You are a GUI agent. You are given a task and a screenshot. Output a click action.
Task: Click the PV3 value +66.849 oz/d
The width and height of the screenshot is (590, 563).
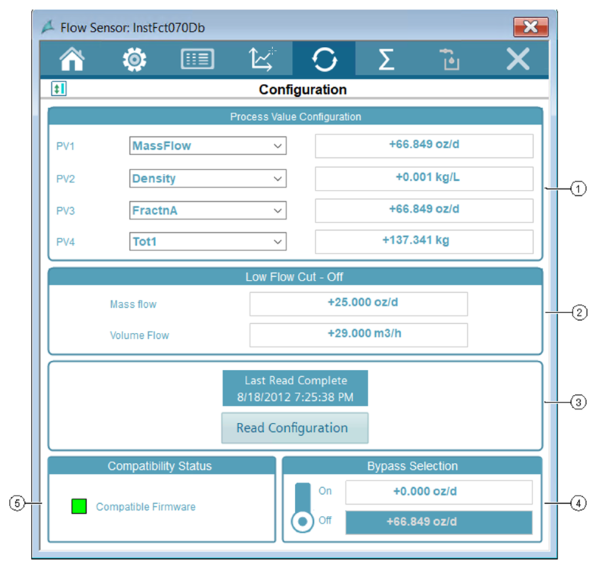424,211
